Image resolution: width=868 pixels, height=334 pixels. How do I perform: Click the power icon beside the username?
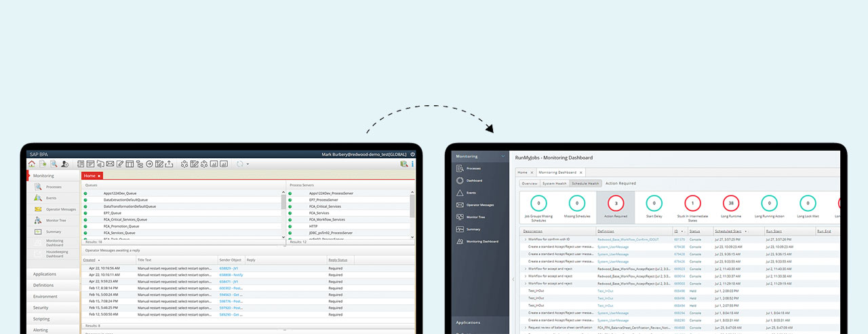[412, 155]
